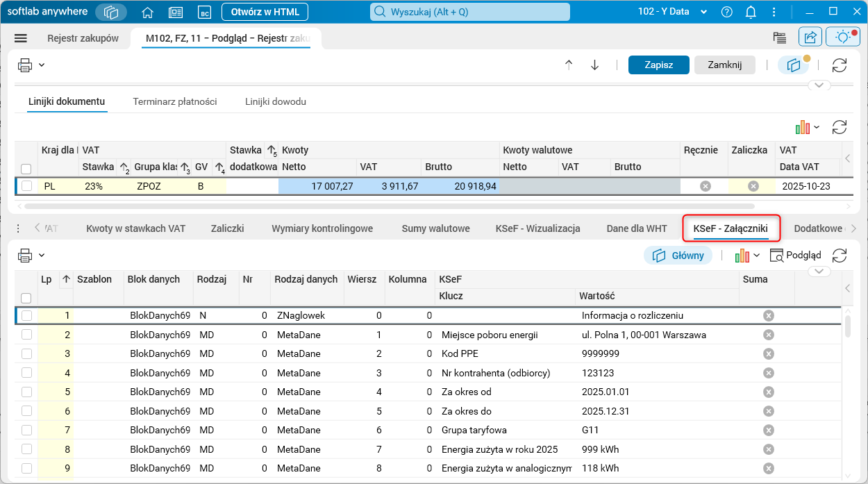Open the chart options dropdown in attachments panel

tap(756, 256)
